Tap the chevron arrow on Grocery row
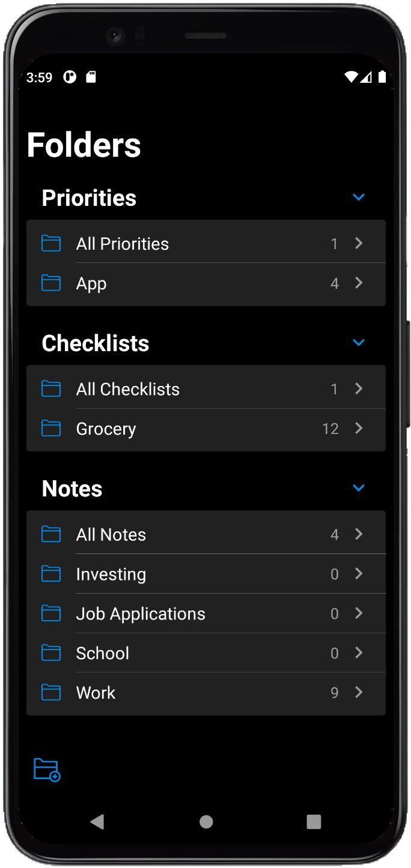Viewport: 411px width, 868px height. [359, 429]
